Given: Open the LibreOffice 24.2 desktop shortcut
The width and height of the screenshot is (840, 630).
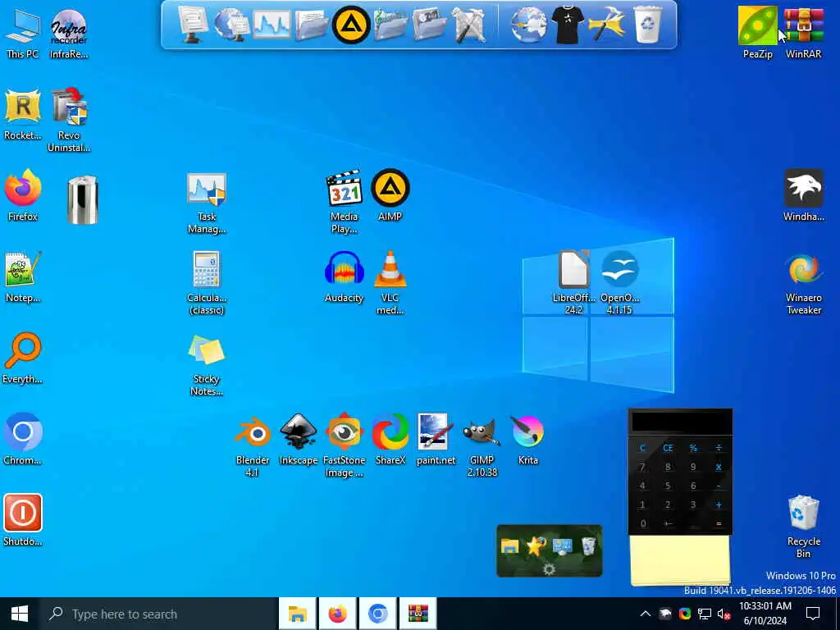Looking at the screenshot, I should click(573, 283).
